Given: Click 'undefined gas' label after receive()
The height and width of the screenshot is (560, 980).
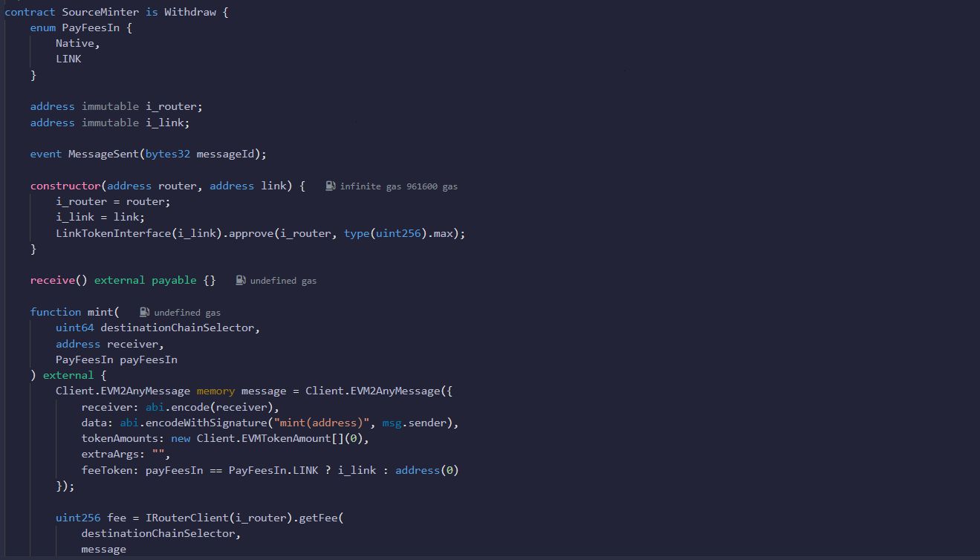Looking at the screenshot, I should (x=283, y=281).
